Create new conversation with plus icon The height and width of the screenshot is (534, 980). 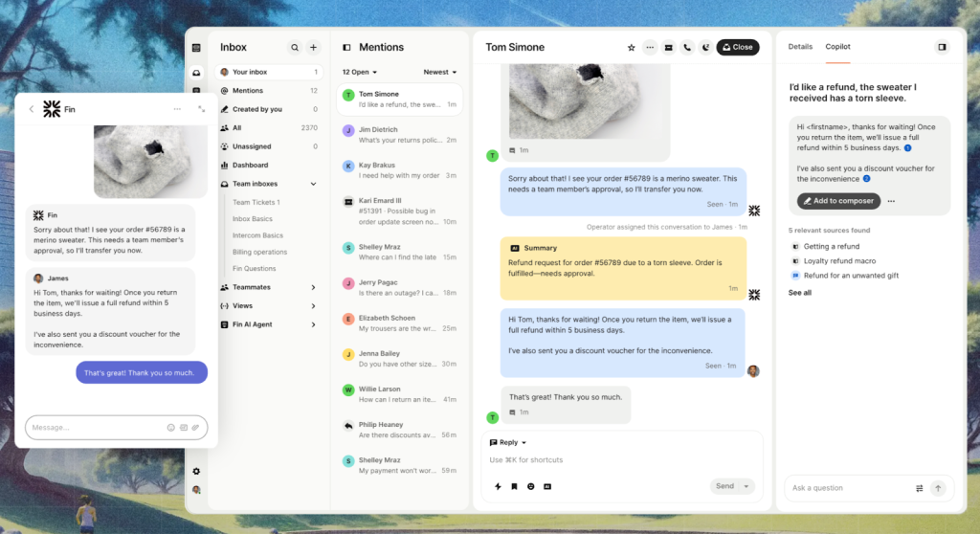(313, 48)
